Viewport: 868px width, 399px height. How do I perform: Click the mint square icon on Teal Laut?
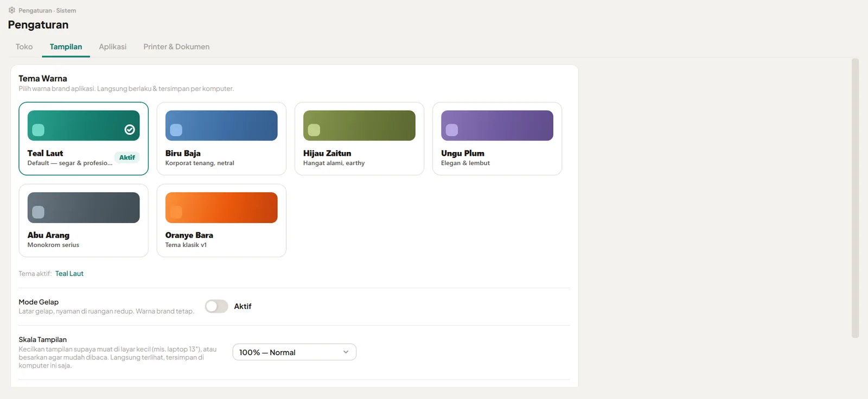39,130
